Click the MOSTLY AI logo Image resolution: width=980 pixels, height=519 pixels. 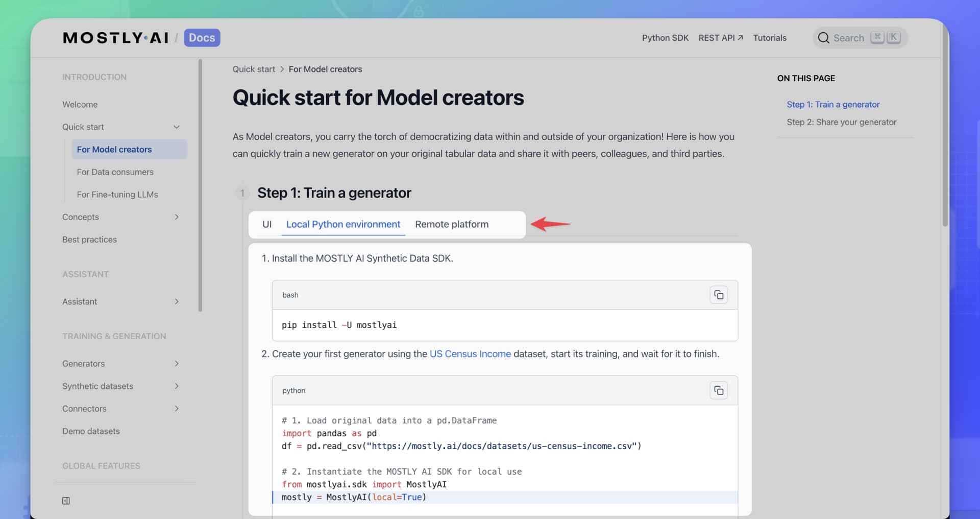click(x=116, y=38)
